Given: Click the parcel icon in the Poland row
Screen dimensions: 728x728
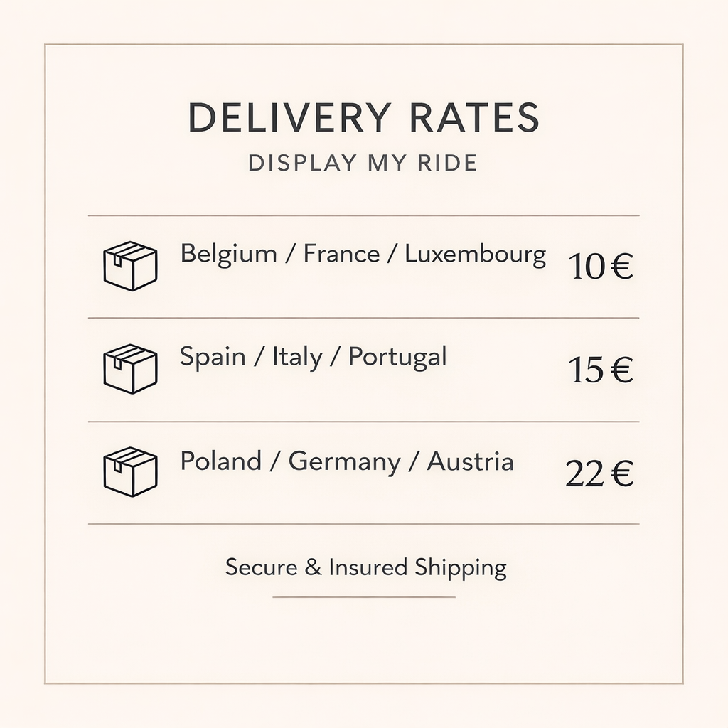Looking at the screenshot, I should pyautogui.click(x=130, y=471).
